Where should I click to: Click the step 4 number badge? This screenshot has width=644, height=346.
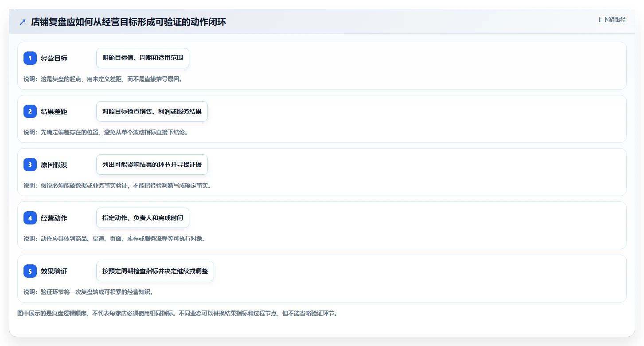[30, 218]
